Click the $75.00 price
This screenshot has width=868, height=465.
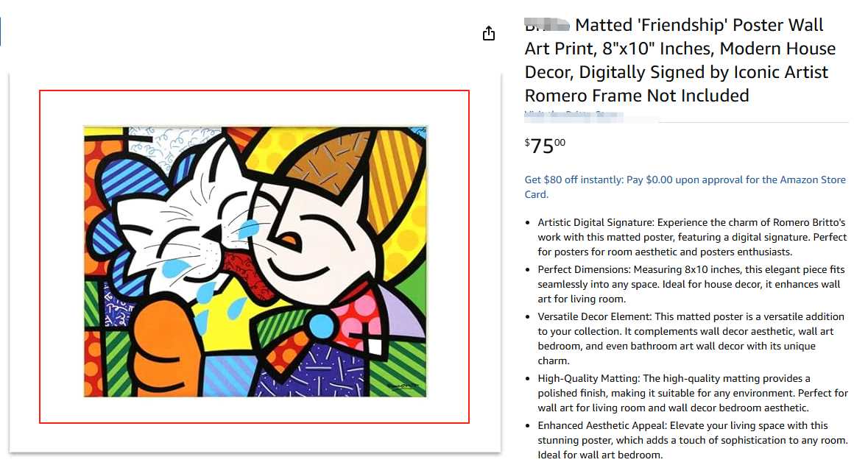545,145
